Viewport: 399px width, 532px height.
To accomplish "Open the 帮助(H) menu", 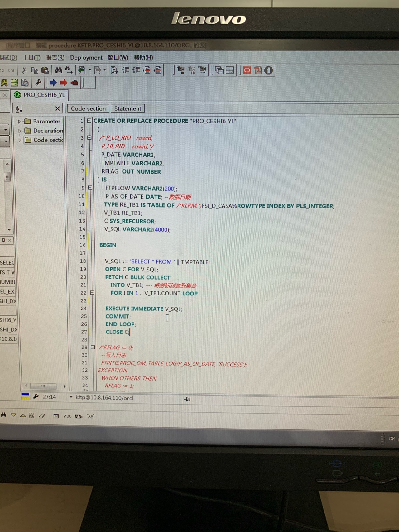I will [143, 58].
